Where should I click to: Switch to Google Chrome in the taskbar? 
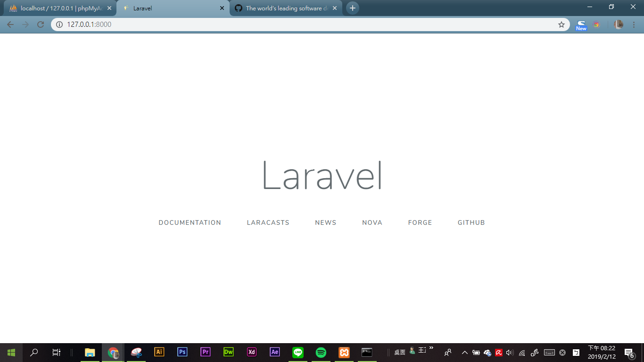113,353
